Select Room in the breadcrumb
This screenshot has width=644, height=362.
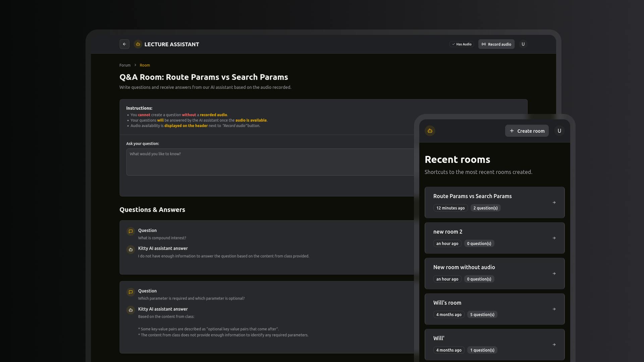click(x=145, y=65)
